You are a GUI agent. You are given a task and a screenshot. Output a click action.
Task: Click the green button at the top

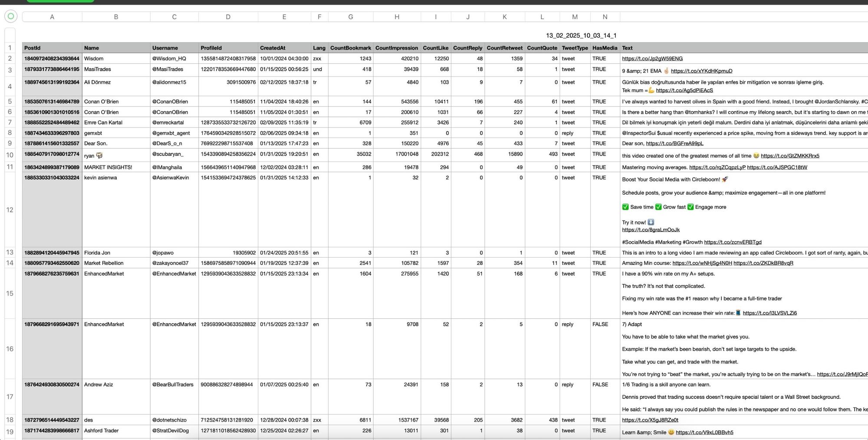(x=60, y=1)
